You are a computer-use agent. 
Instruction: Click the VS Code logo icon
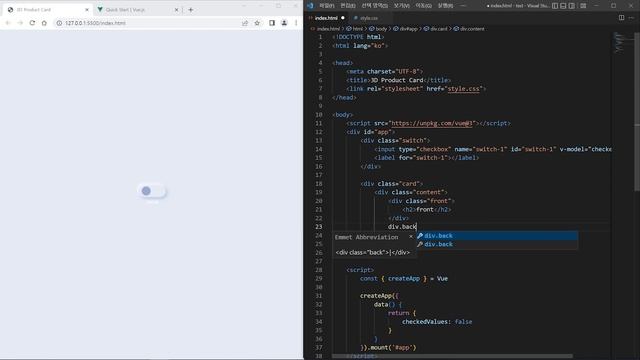[x=311, y=6]
